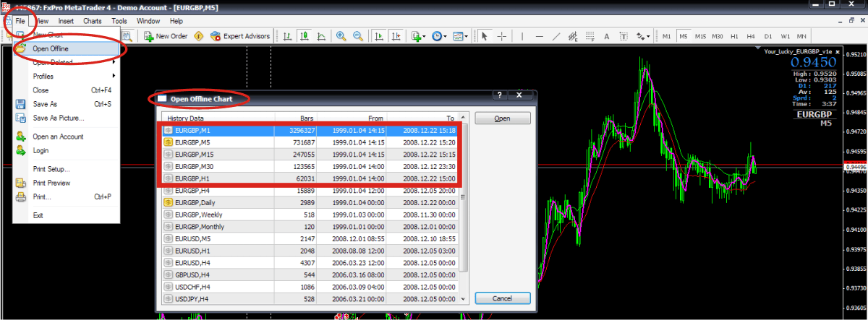
Task: Open the File menu
Action: point(20,21)
